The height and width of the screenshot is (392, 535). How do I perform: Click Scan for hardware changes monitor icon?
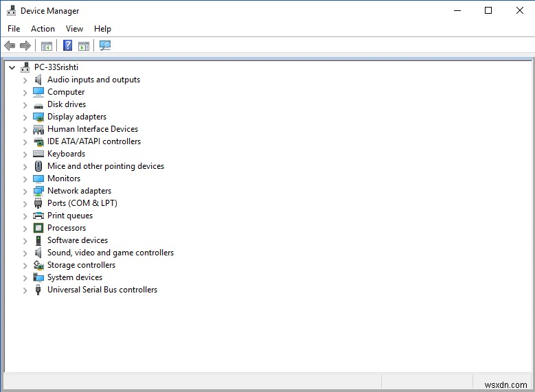105,45
